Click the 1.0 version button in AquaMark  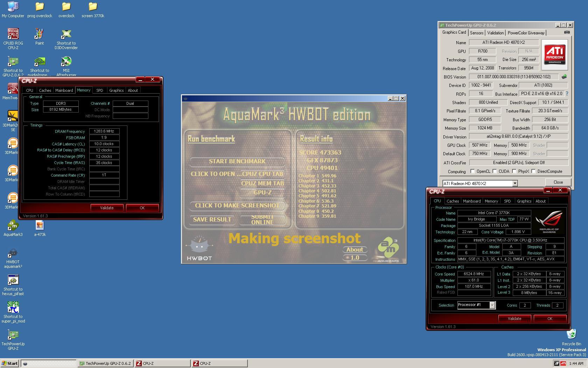tap(355, 258)
